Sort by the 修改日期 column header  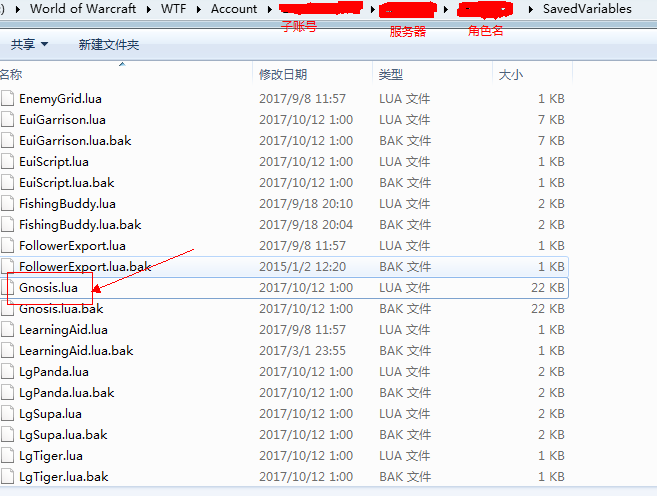point(312,75)
